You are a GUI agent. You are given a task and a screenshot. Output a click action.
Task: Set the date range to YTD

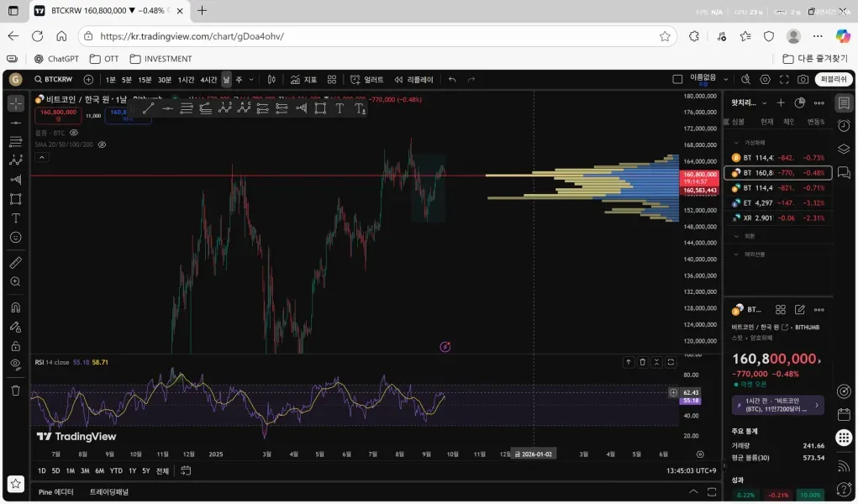point(116,470)
